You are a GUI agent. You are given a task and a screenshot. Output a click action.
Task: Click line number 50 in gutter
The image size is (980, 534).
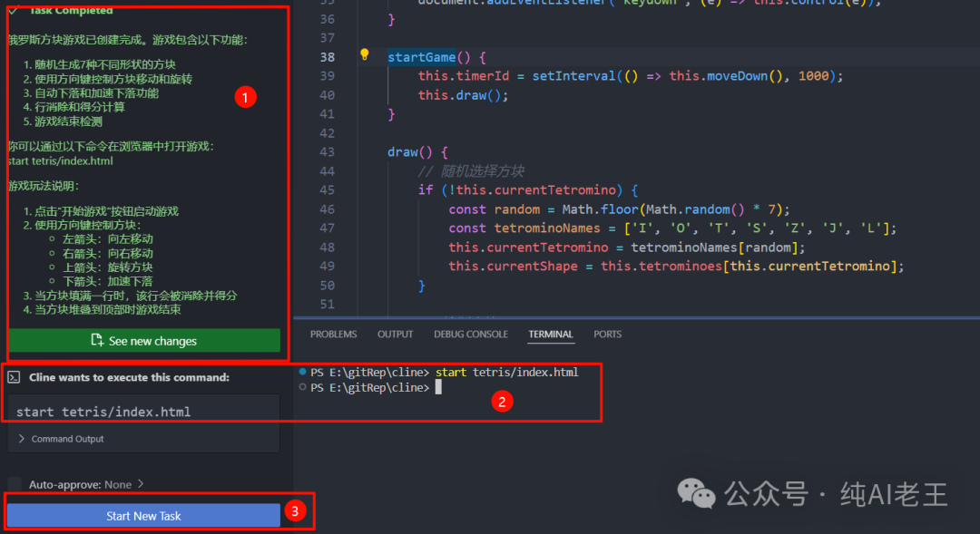point(328,285)
